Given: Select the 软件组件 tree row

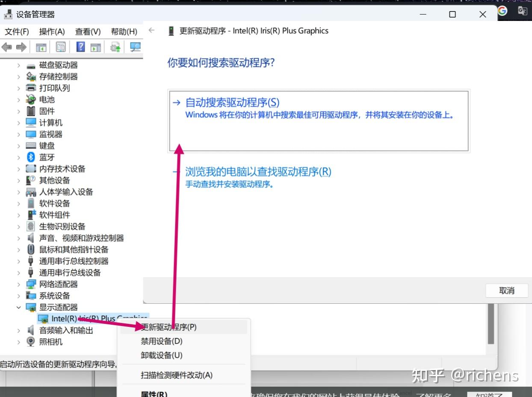Looking at the screenshot, I should pos(54,215).
